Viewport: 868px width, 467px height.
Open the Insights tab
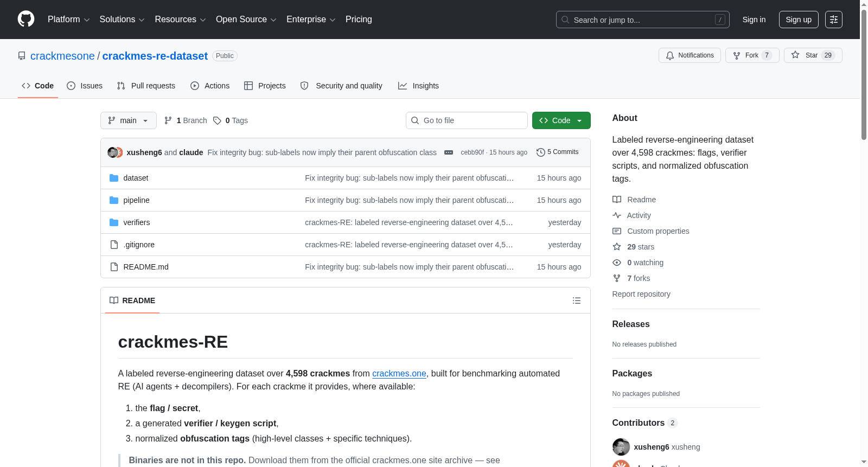(418, 86)
